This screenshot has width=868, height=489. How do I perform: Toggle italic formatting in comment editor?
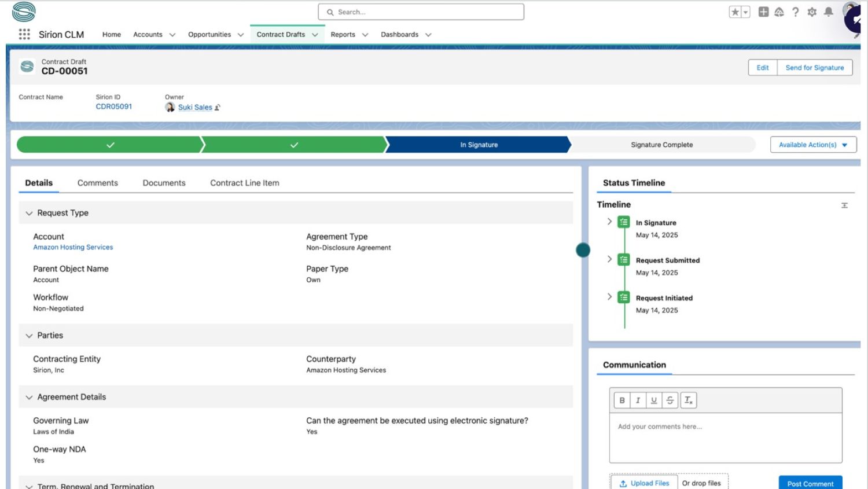(x=638, y=400)
